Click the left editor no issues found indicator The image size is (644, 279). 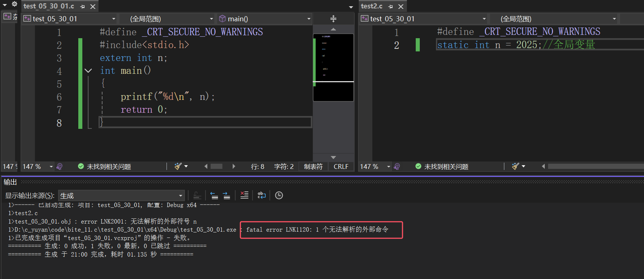click(105, 167)
